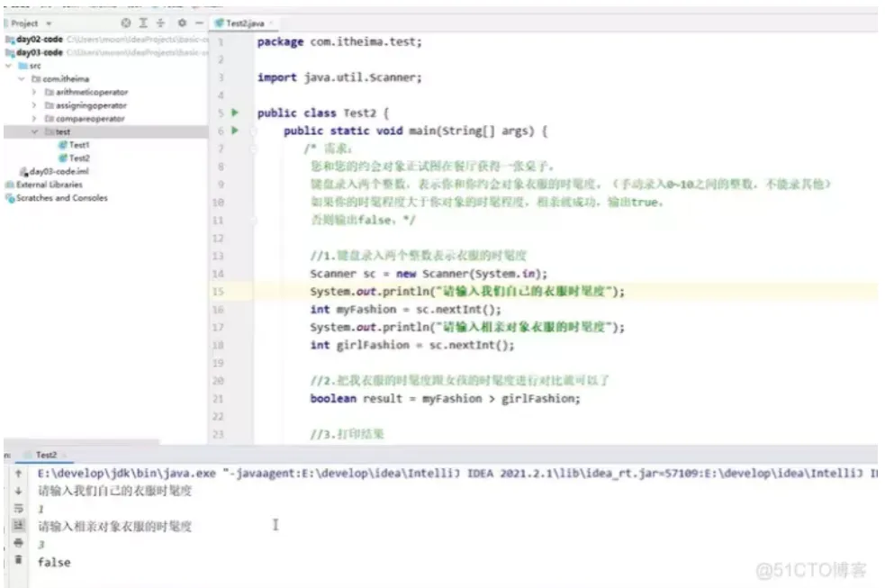This screenshot has height=588, width=885.
Task: Click line number 21 in gutter
Action: [x=219, y=399]
